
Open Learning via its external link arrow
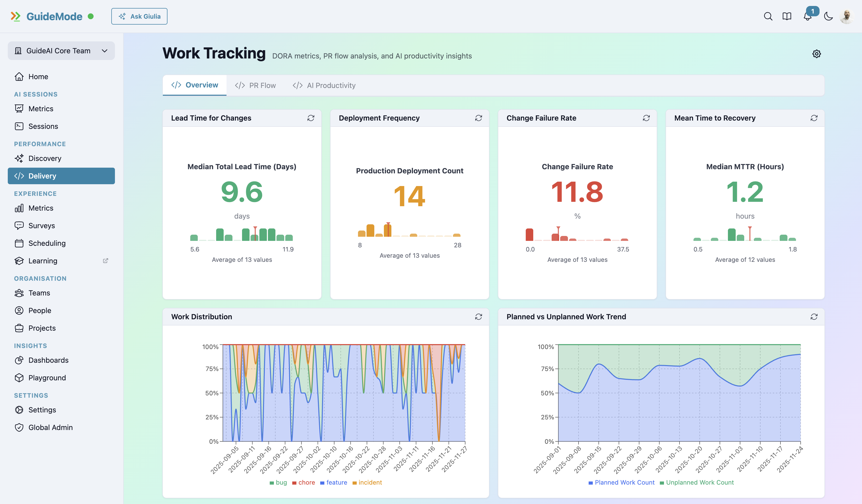[x=105, y=261]
